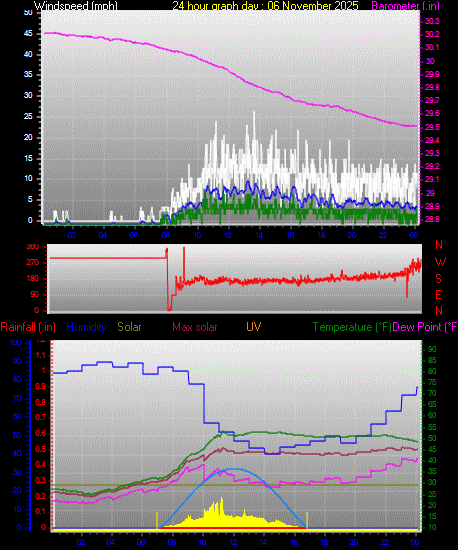Click the 'Windspeed (mph)' chart title
The height and width of the screenshot is (550, 458).
(76, 5)
